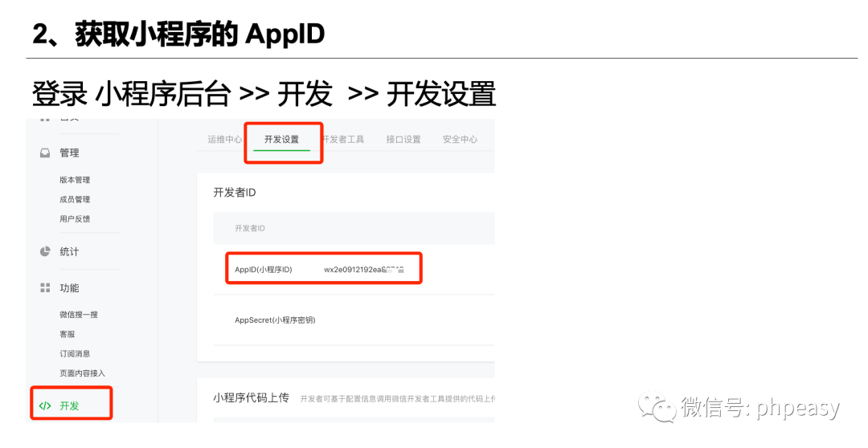868x448 pixels.
Task: Click the 小程序代码上传 description text
Action: 398,398
